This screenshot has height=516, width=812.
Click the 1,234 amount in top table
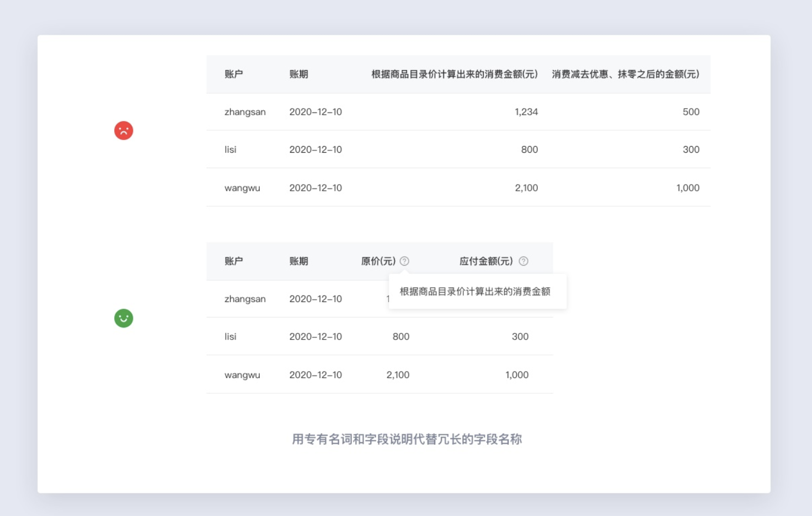pyautogui.click(x=526, y=112)
